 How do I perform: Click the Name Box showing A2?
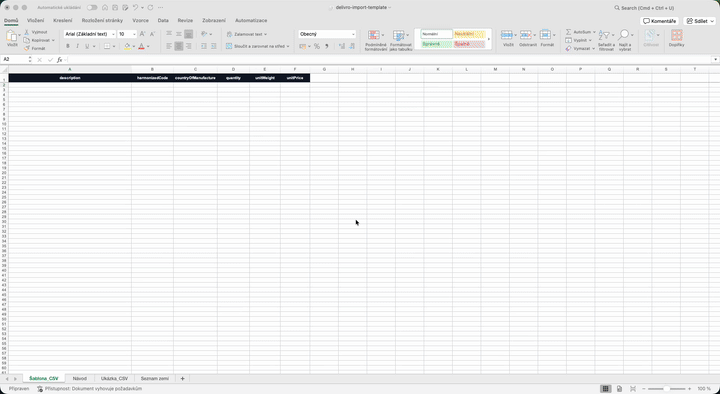(15, 60)
